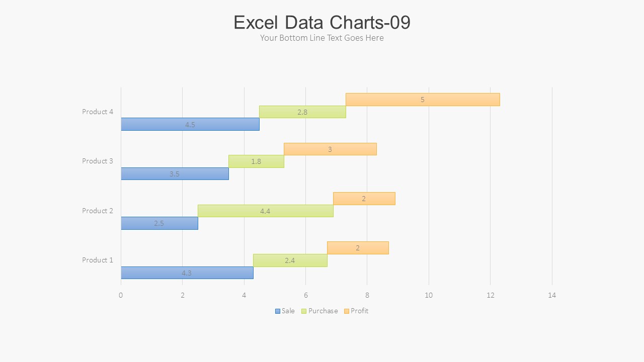Screen dimensions: 644x362
Task: Select the Product 4 Purchase bar labeled 2.8
Action: point(302,112)
